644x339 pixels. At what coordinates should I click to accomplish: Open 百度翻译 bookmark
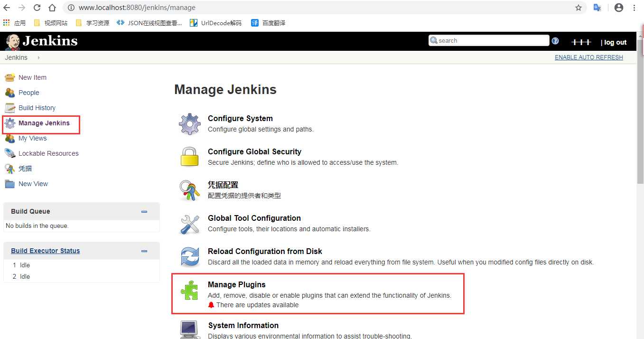tap(269, 23)
